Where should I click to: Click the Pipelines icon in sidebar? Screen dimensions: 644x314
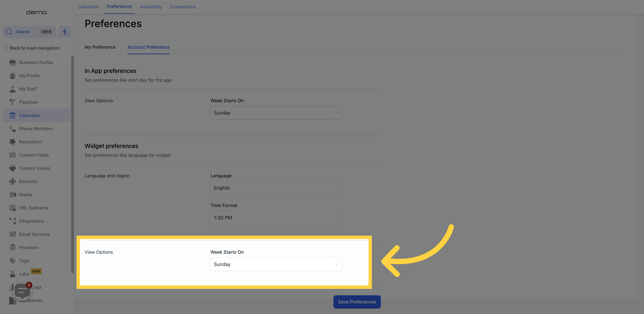tap(12, 102)
